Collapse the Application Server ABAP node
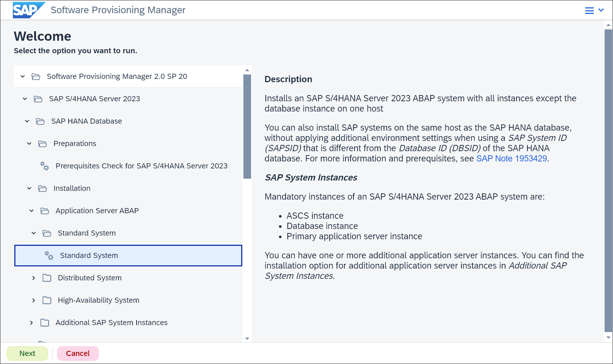 tap(32, 211)
